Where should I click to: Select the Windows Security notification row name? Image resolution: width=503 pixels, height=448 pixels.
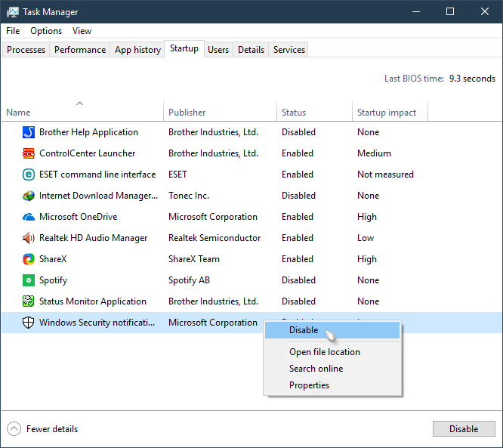pyautogui.click(x=97, y=323)
